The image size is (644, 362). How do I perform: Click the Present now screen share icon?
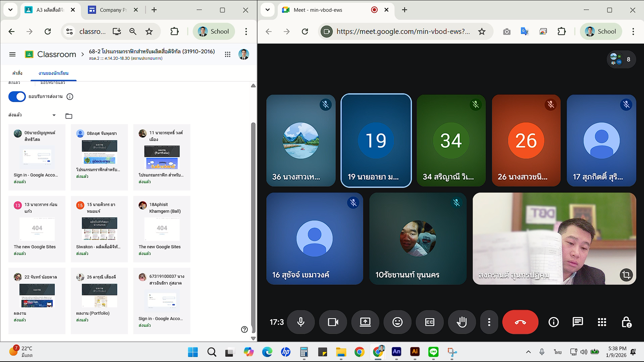tap(365, 322)
